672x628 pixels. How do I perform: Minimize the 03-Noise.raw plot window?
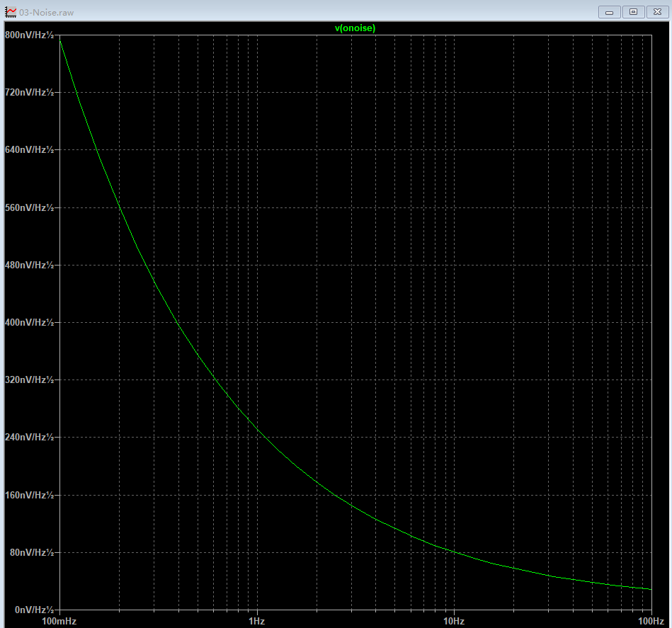(x=609, y=12)
